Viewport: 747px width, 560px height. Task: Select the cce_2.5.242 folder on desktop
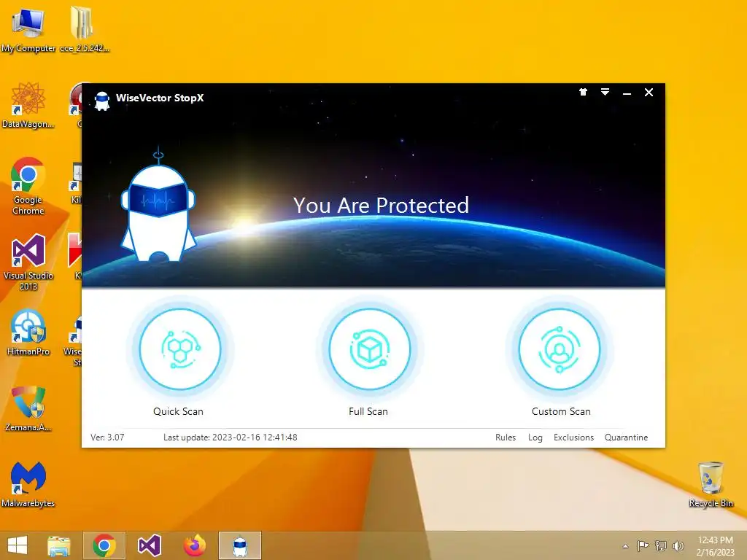coord(85,31)
